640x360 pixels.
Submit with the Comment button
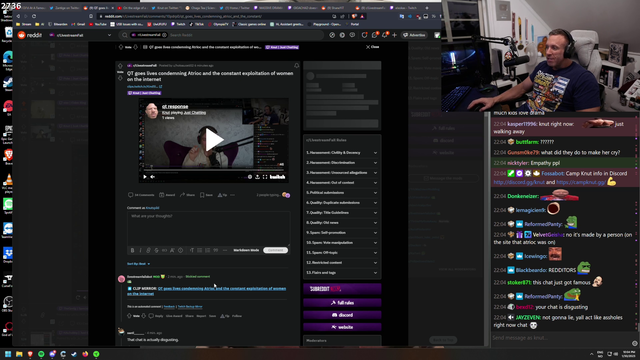pyautogui.click(x=276, y=250)
